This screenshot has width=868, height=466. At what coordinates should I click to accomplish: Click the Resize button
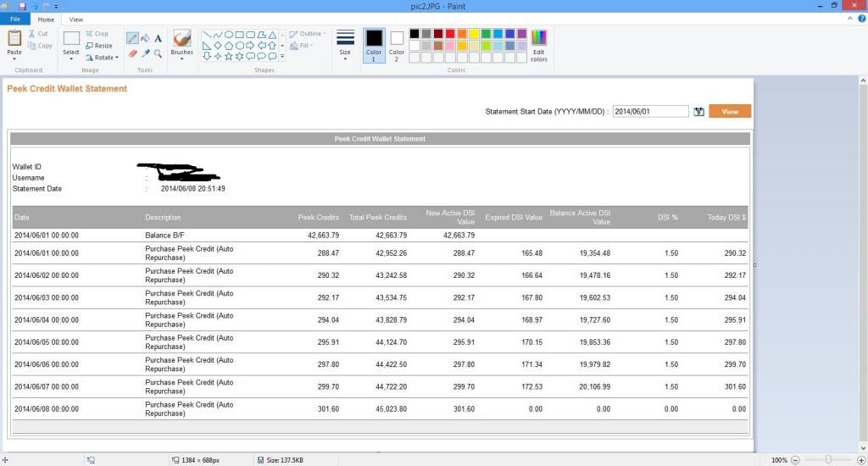(x=99, y=46)
